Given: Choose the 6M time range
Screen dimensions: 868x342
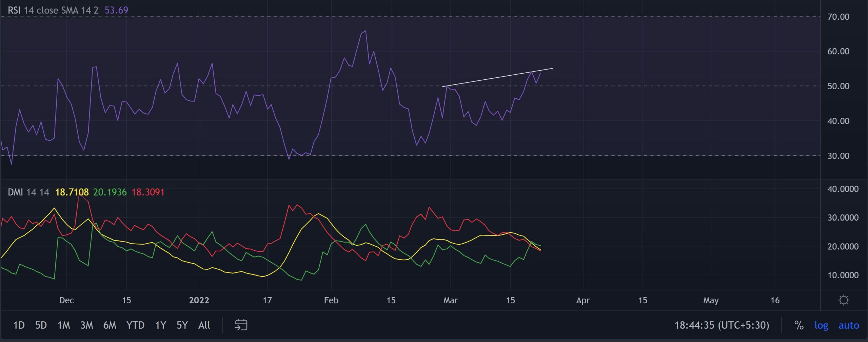Looking at the screenshot, I should [110, 325].
